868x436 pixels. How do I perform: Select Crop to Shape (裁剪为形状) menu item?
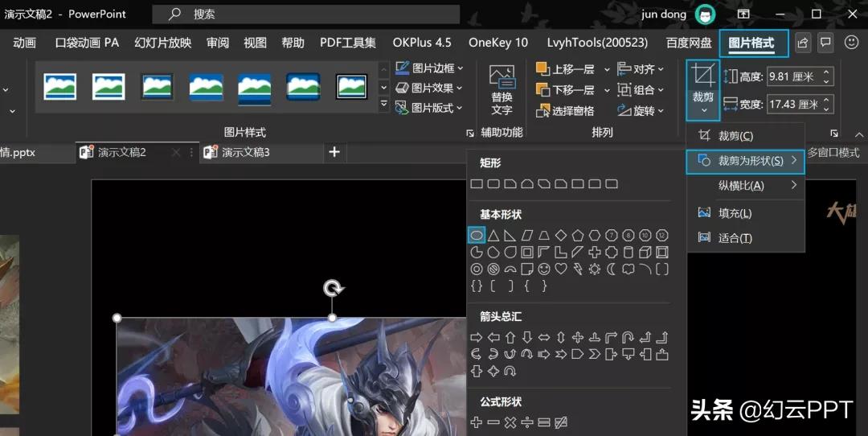click(x=745, y=161)
